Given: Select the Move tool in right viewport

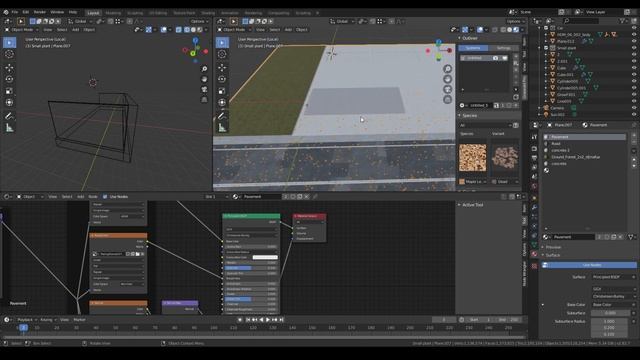Looking at the screenshot, I should pyautogui.click(x=222, y=68).
